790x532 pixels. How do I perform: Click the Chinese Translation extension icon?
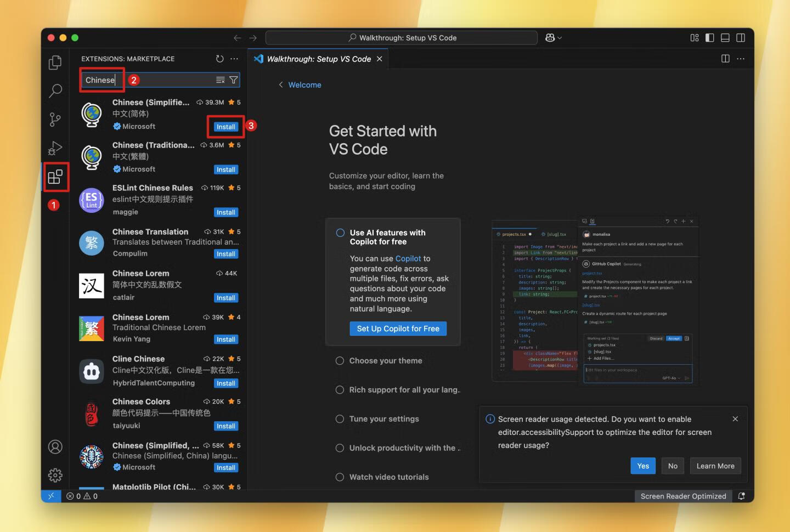pos(92,243)
